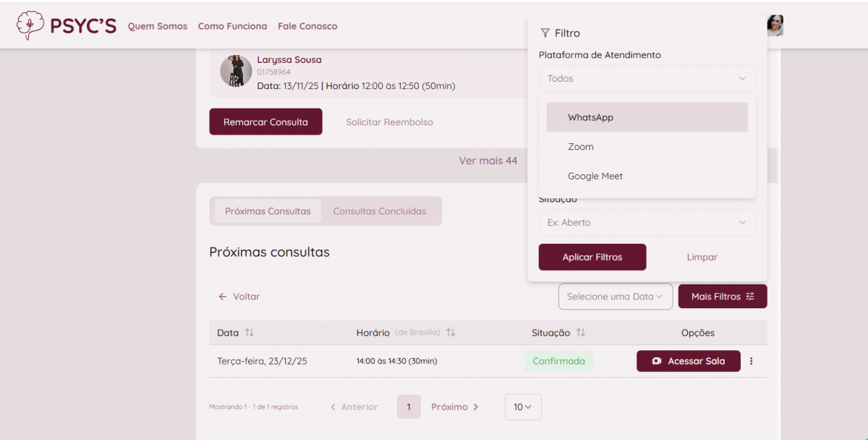
Task: Open the three-dot options menu
Action: click(x=751, y=361)
